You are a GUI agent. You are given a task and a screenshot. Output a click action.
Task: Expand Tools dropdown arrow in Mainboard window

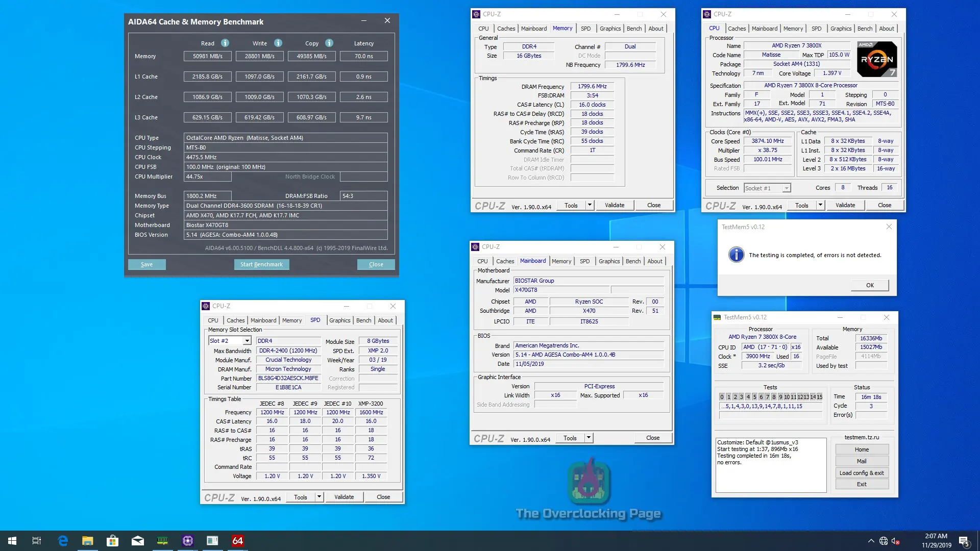(x=589, y=438)
